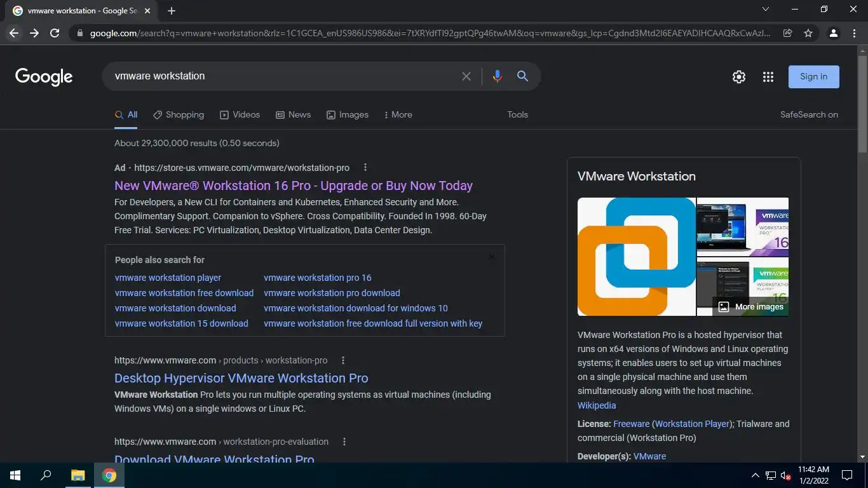Open the Chrome profile icon
The height and width of the screenshot is (488, 868).
[x=834, y=33]
